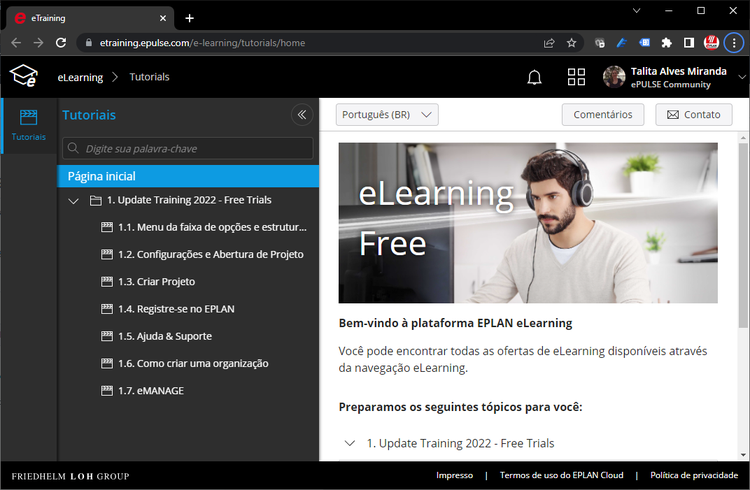Click the eLearning Free banner image
Viewport: 750px width, 490px height.
point(528,223)
